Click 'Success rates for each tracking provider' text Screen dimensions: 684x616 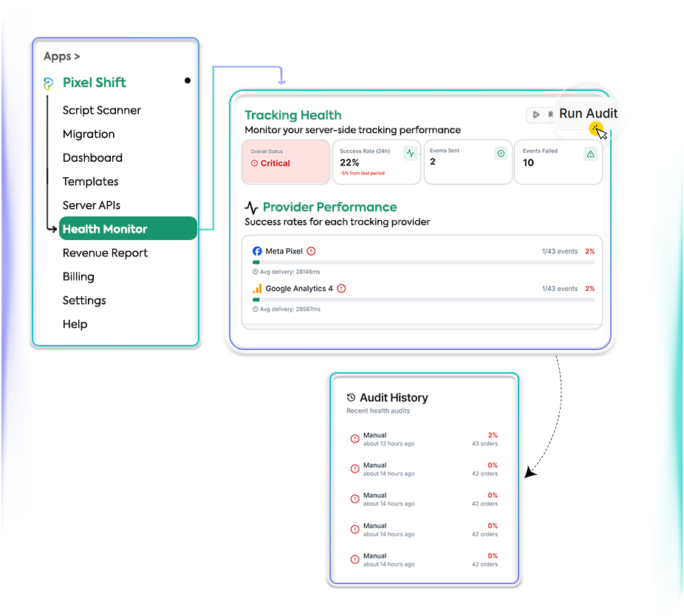tap(338, 222)
